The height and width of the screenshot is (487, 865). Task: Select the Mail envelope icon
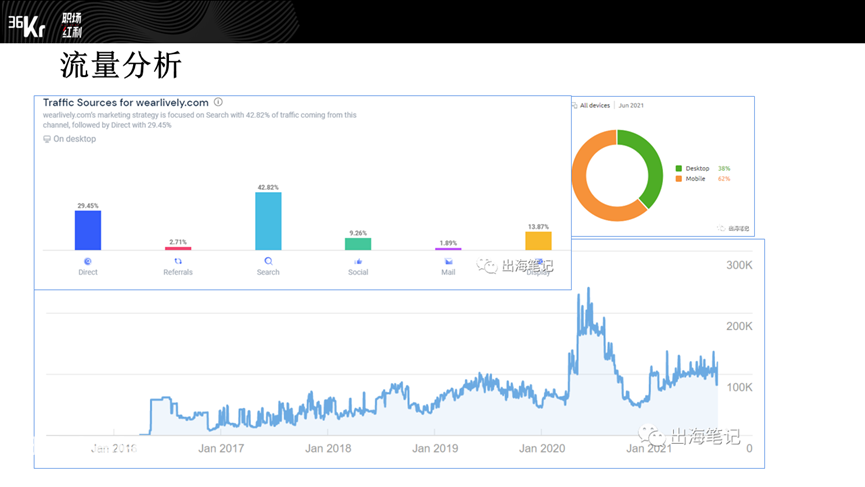(x=448, y=261)
